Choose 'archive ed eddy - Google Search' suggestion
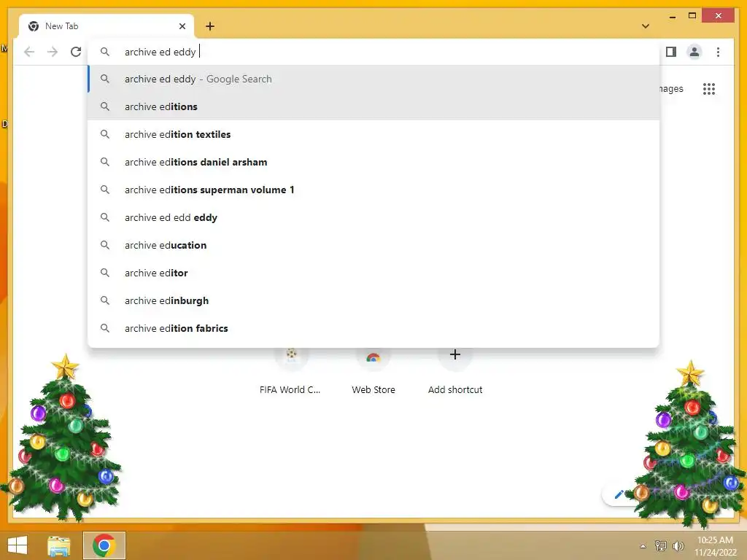This screenshot has width=747, height=560. point(373,79)
